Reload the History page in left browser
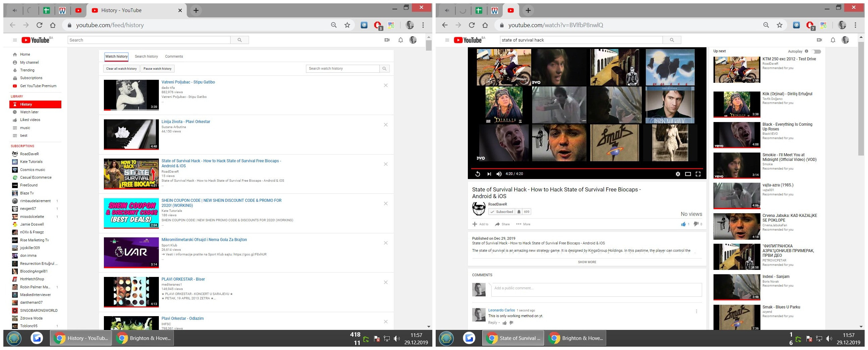Viewport: 868px width, 350px height. pyautogui.click(x=40, y=25)
